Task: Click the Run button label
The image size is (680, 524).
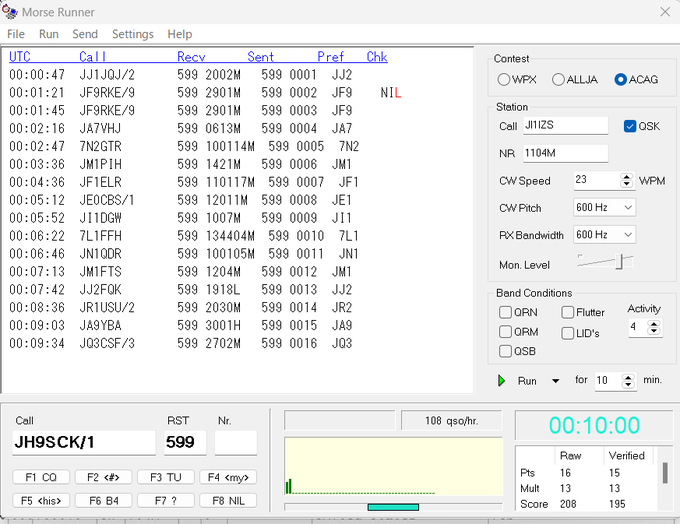Action: click(527, 381)
